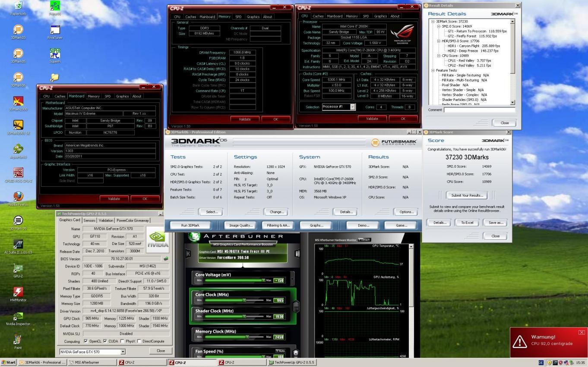Image resolution: width=588 pixels, height=367 pixels.
Task: Toggle PhysX checkbox in GPU-Z
Action: coord(121,341)
